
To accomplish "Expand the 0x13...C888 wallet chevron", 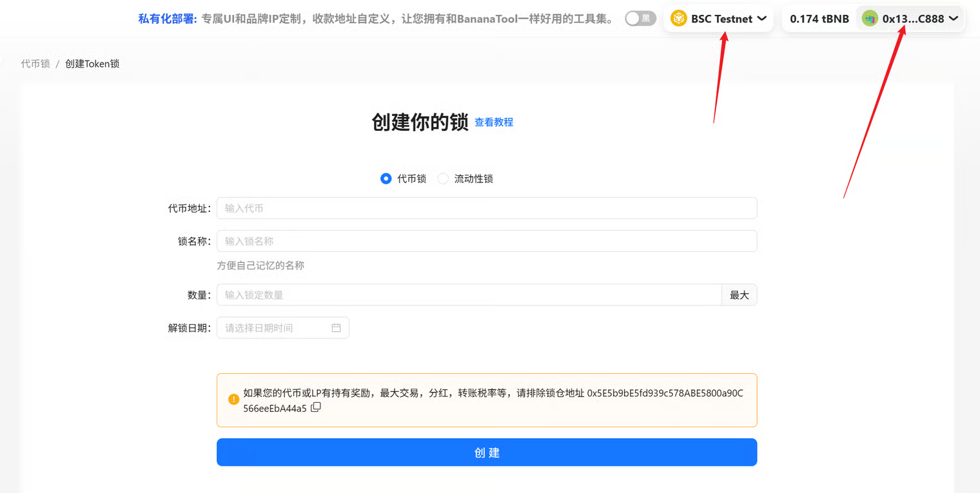I will [x=954, y=19].
